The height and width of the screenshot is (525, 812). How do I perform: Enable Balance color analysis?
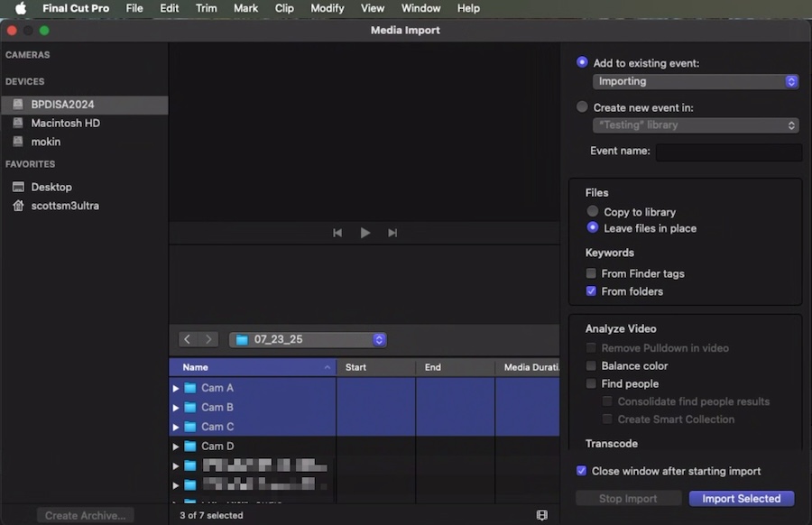point(591,365)
